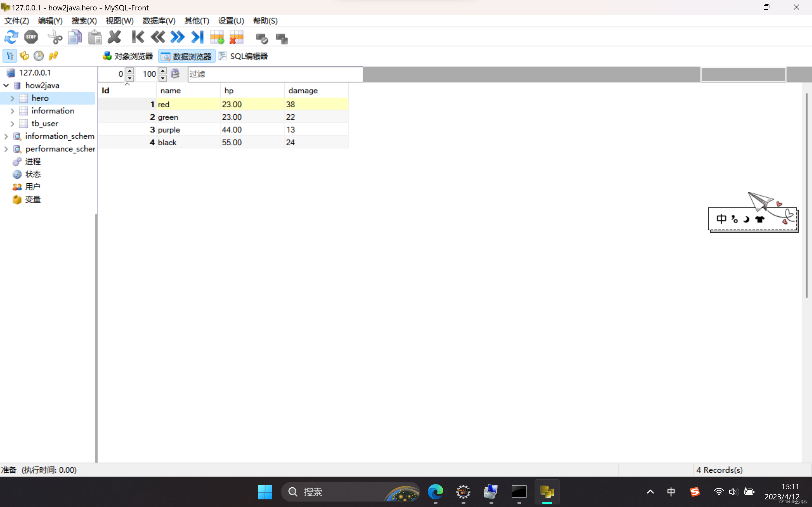Toggle the bookmarks sidebar star button
The height and width of the screenshot is (507, 812).
click(x=24, y=56)
